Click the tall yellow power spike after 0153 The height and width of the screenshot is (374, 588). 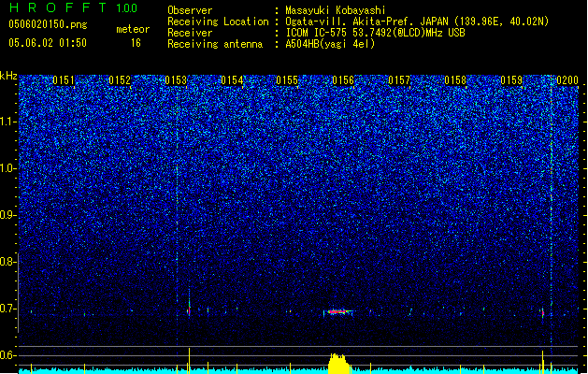pos(189,361)
